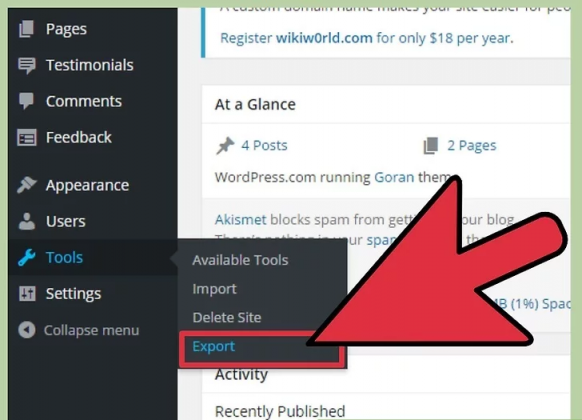Open the Settings menu label
Screen dimensions: 582x420
73,293
